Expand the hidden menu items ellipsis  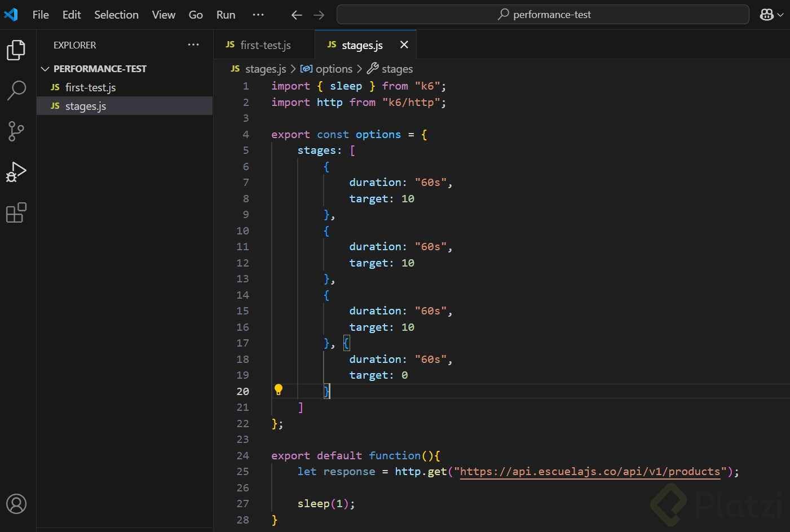pos(258,15)
